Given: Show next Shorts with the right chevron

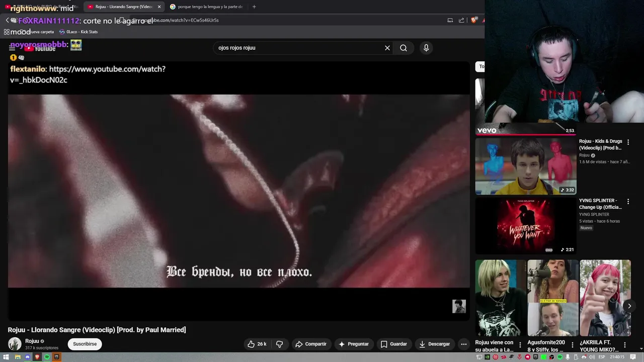Looking at the screenshot, I should tap(629, 306).
